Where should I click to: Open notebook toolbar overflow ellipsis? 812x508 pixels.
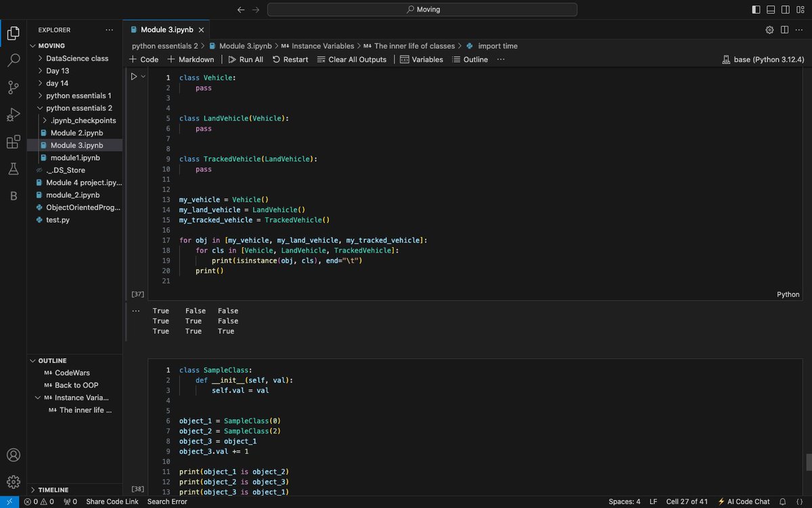pyautogui.click(x=501, y=60)
